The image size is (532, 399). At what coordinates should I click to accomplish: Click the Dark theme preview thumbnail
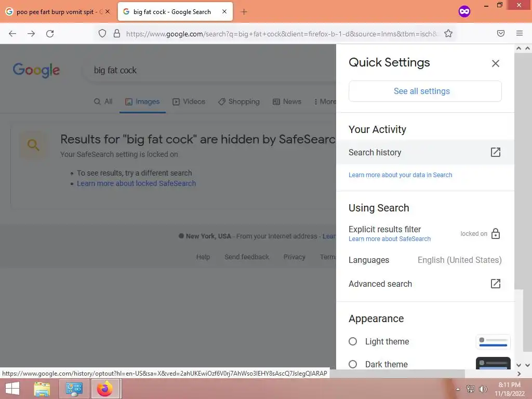(493, 363)
